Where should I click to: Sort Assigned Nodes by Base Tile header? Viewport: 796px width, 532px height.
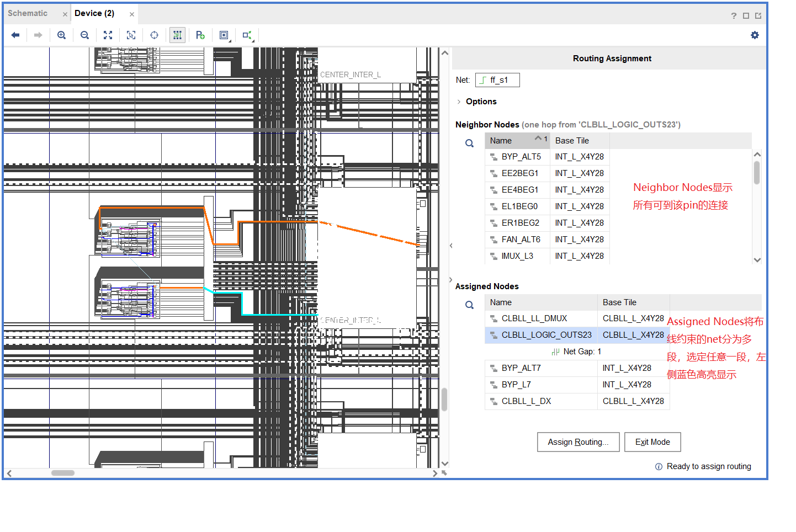(x=633, y=302)
